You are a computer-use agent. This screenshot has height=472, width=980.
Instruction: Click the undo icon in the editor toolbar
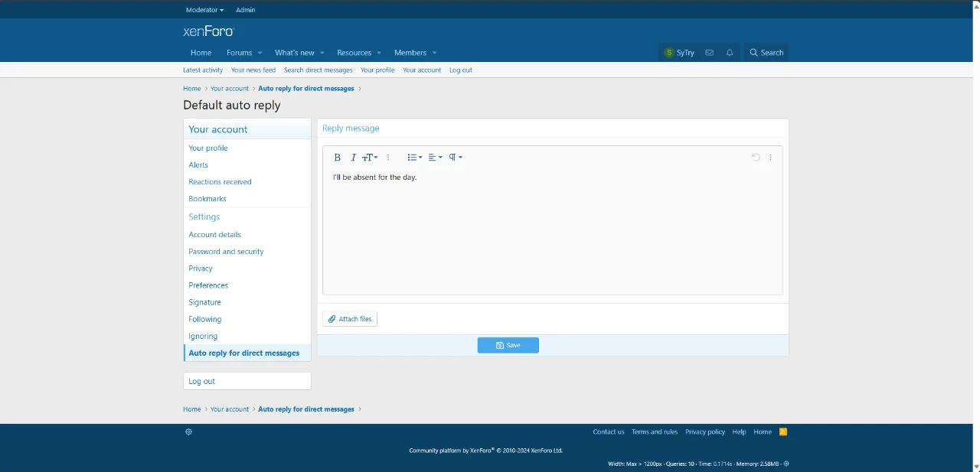pyautogui.click(x=756, y=158)
